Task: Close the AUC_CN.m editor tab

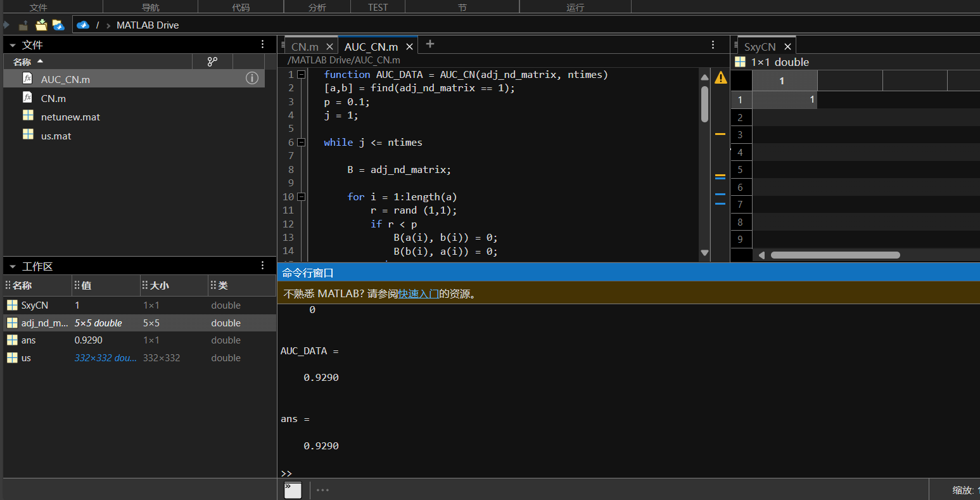Action: pyautogui.click(x=409, y=47)
